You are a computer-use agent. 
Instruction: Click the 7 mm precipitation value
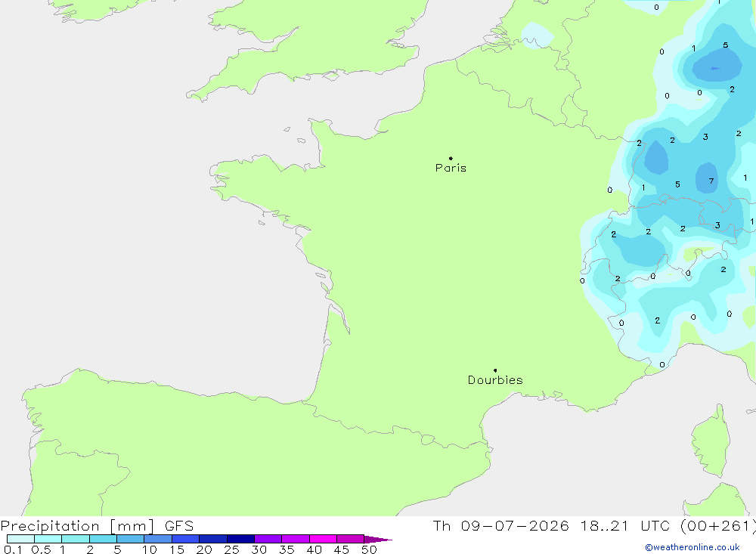pos(711,181)
